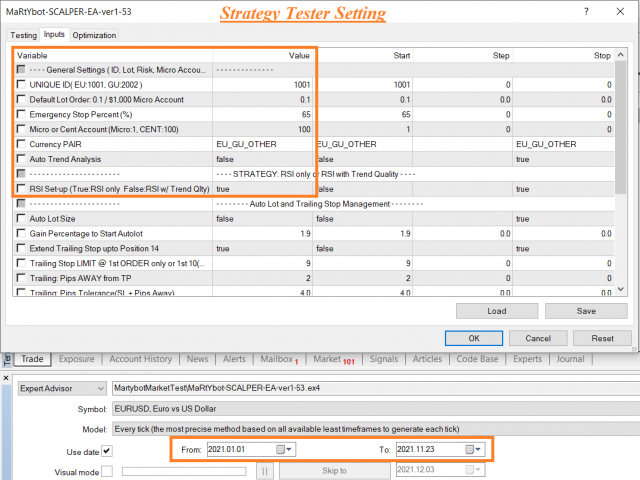Viewport: 640px width, 480px height.
Task: Click the pause button beside visual mode slider
Action: point(265,471)
